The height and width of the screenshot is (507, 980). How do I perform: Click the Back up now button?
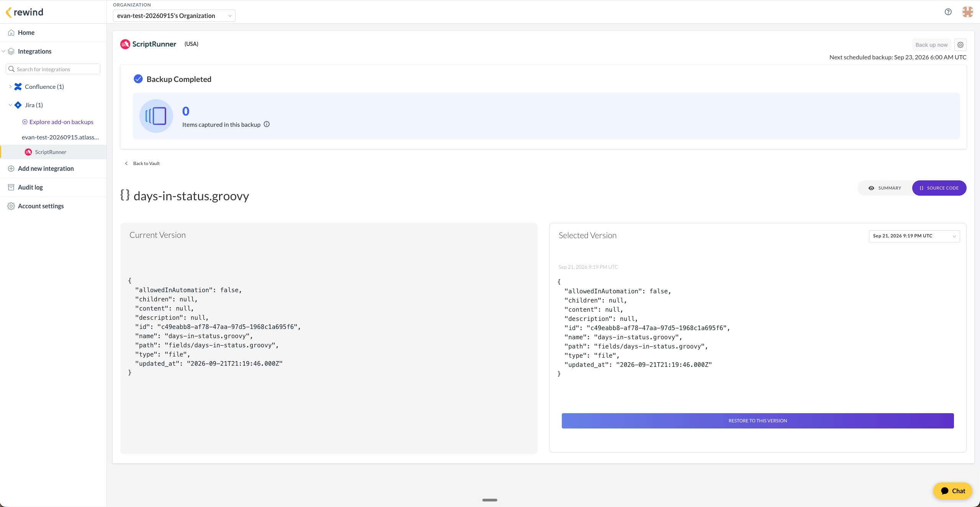[931, 45]
